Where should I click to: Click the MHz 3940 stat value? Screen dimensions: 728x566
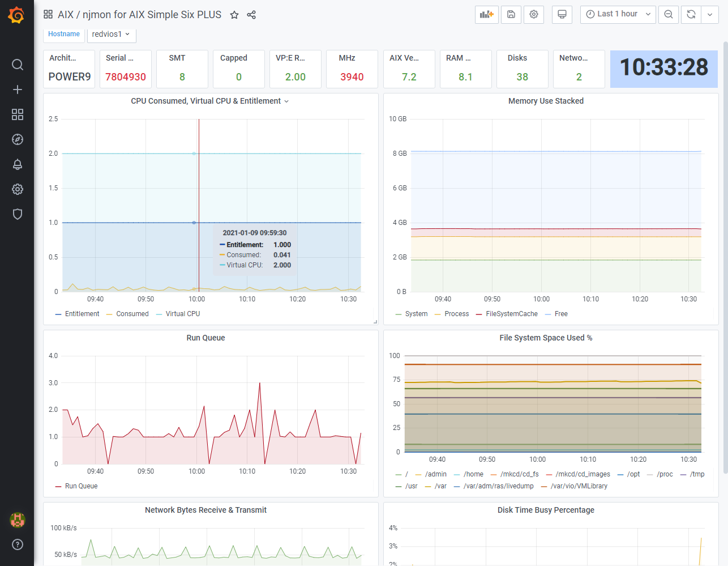(352, 76)
